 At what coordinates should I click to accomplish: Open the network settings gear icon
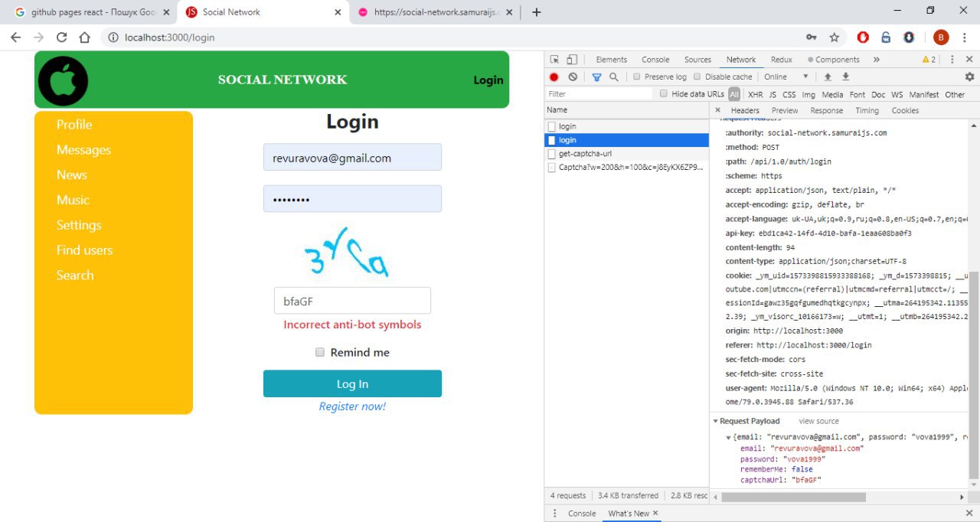click(x=969, y=77)
